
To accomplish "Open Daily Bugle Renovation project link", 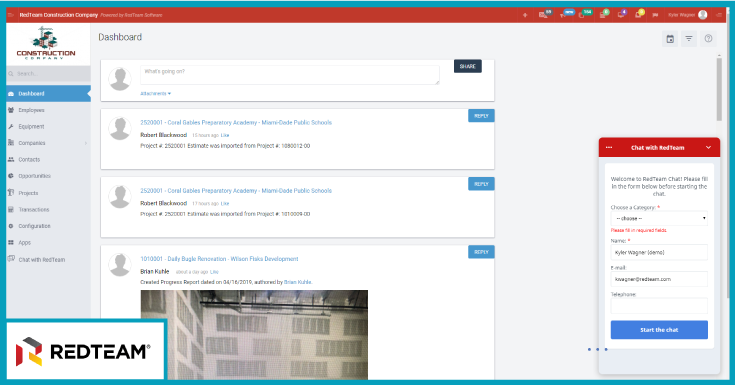I will 219,259.
